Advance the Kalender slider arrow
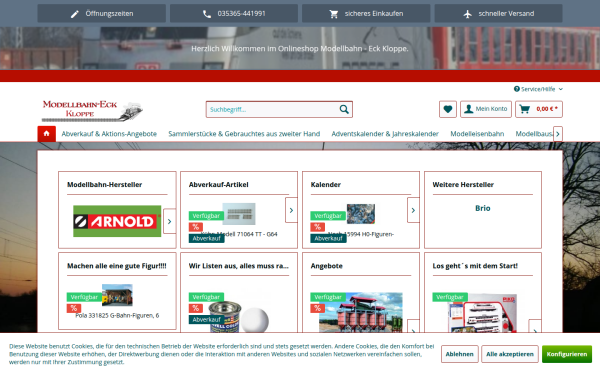 pos(413,210)
